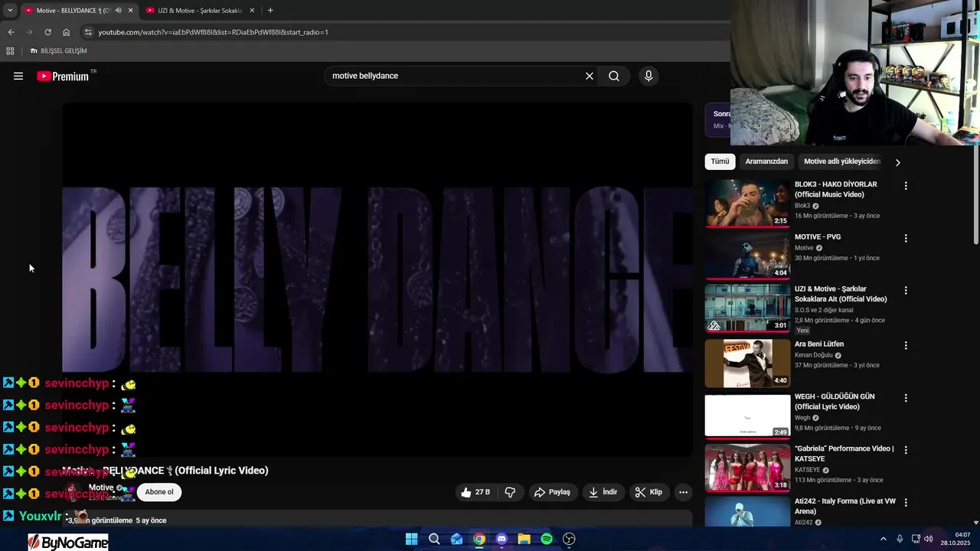The height and width of the screenshot is (551, 980).
Task: Open options for BLOK3 HAKO DİYORLAR
Action: coord(906,186)
